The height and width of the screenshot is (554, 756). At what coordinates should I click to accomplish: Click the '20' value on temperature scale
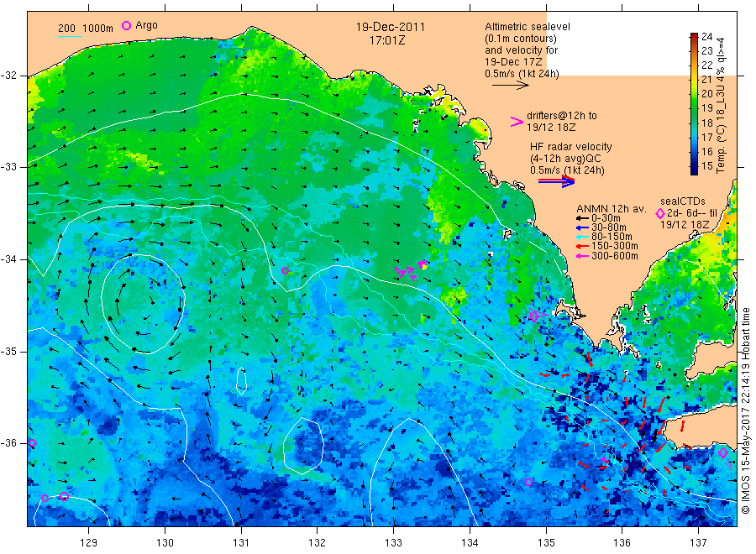[706, 94]
